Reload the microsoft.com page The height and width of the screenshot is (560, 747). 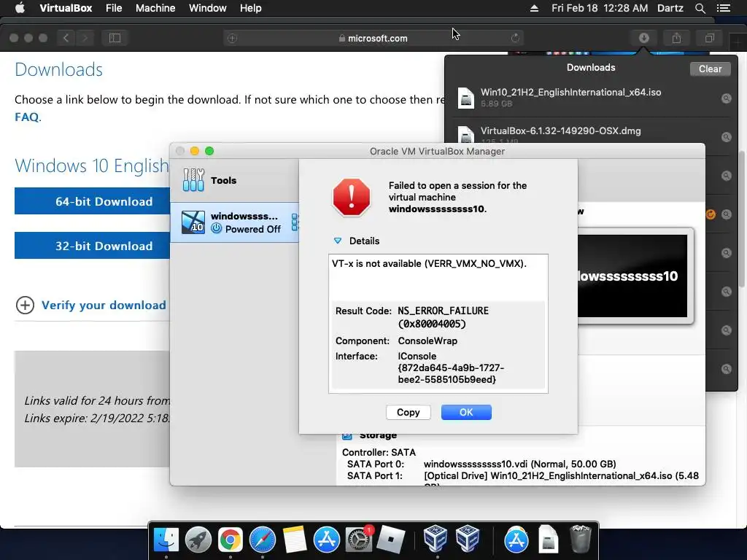coord(515,38)
